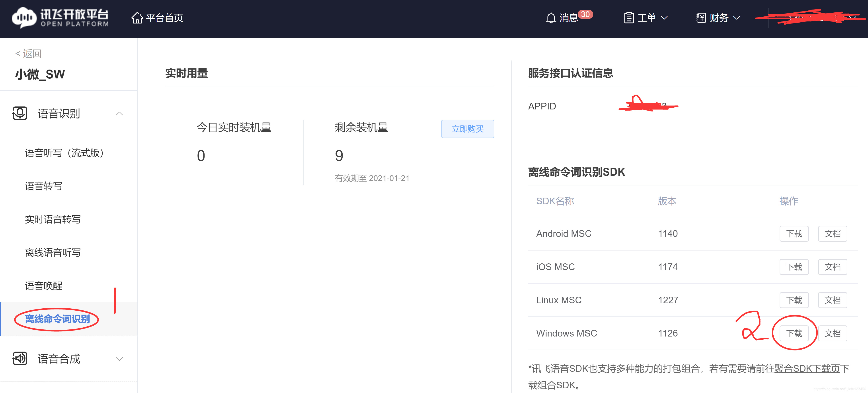Click the home icon for 平台首页
The width and height of the screenshot is (868, 393).
pyautogui.click(x=137, y=18)
